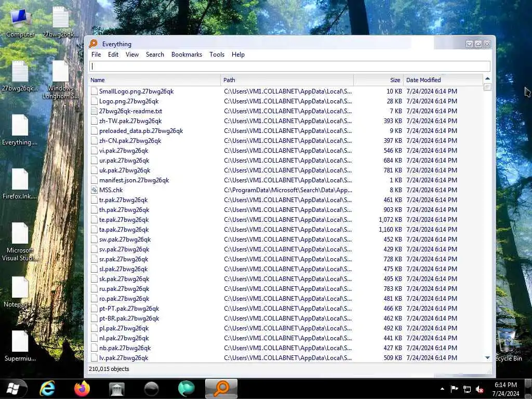
Task: Open the network tray icon
Action: pos(467,389)
